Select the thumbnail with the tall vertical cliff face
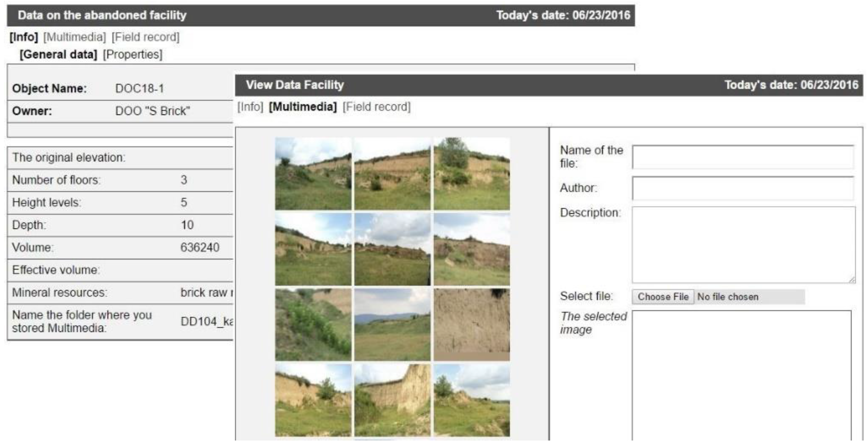This screenshot has height=447, width=868. tap(392, 400)
